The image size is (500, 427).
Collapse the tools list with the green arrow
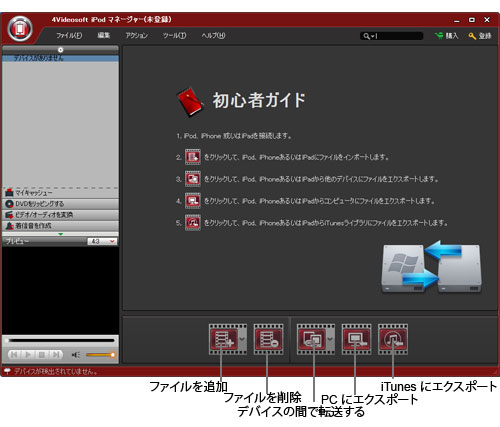pos(60,234)
